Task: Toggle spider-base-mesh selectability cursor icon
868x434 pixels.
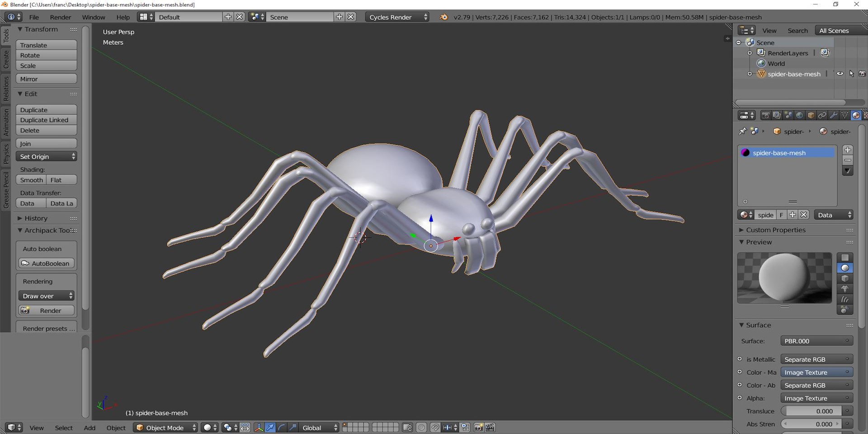Action: [x=851, y=74]
